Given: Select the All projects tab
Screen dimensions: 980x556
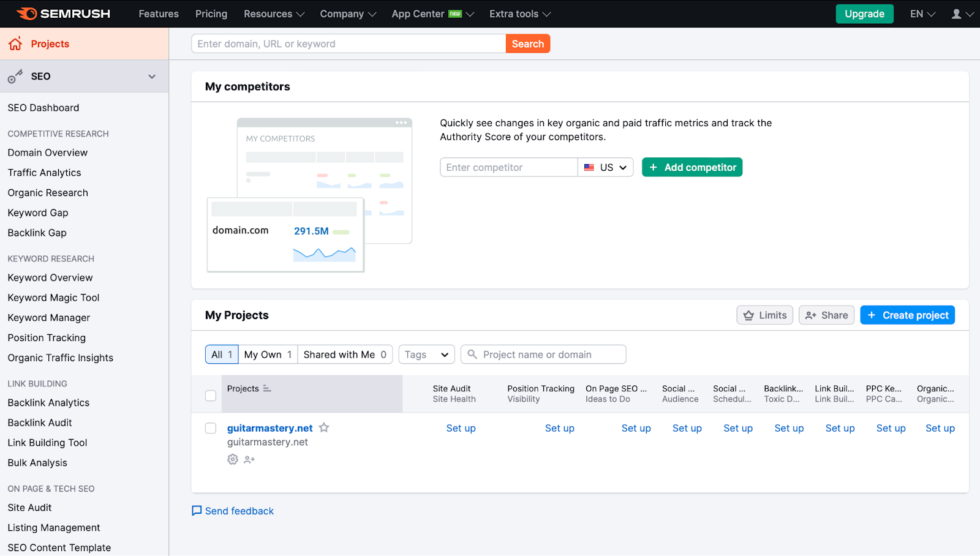Looking at the screenshot, I should coord(222,354).
